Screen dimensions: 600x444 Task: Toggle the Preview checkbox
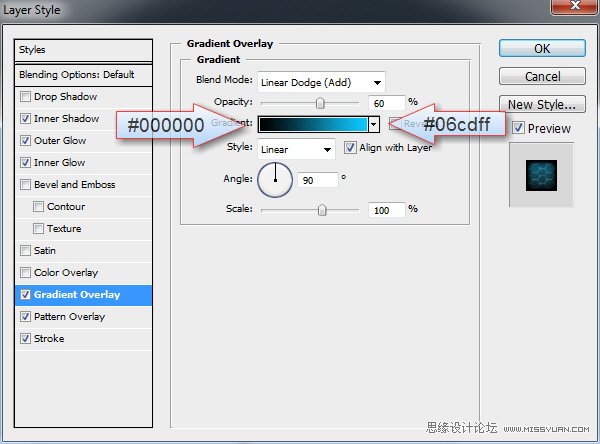tap(518, 127)
